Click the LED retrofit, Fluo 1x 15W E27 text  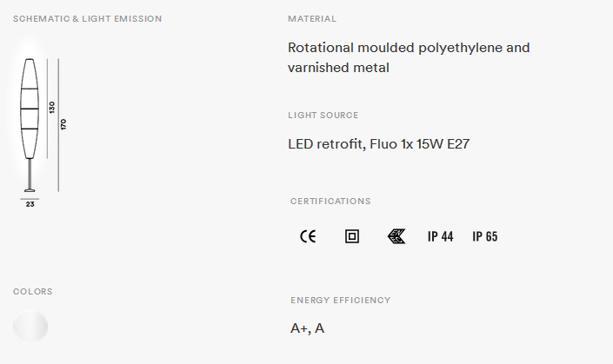coord(378,144)
